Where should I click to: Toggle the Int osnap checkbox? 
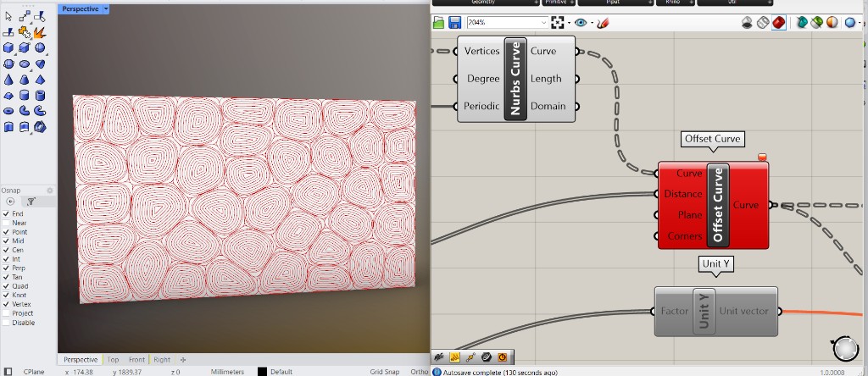click(6, 259)
